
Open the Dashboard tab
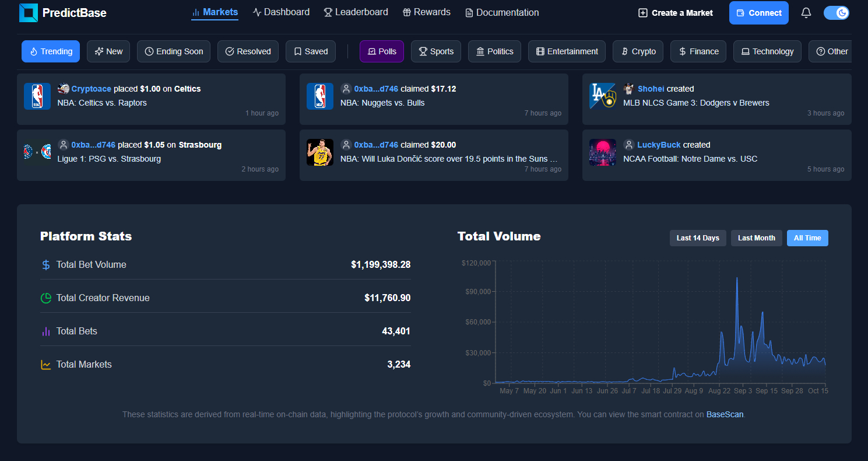pyautogui.click(x=281, y=12)
